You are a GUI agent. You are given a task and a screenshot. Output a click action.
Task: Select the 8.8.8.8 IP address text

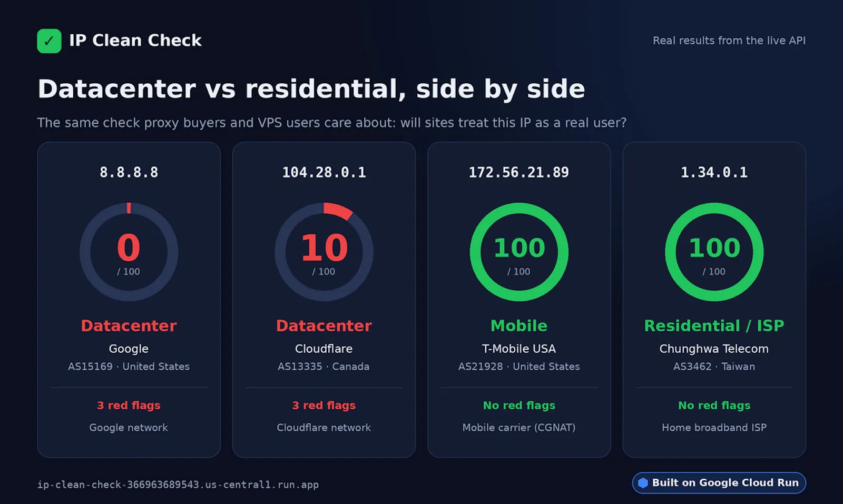(x=129, y=172)
